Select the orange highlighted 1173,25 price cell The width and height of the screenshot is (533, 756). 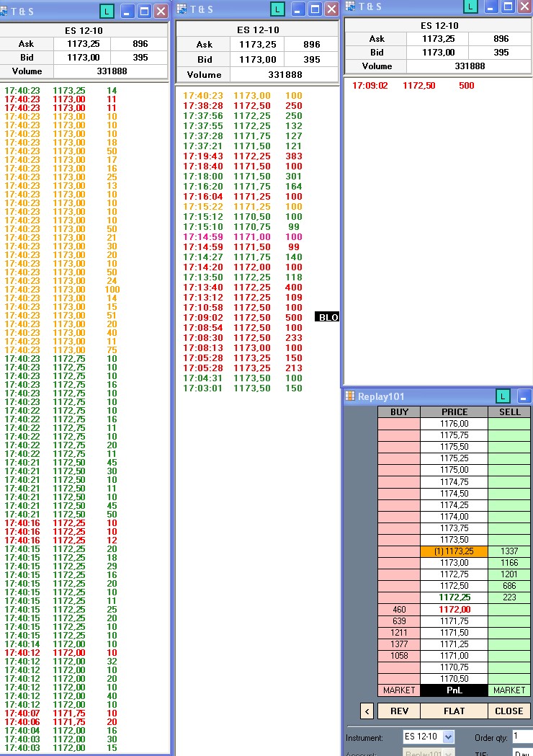(x=454, y=551)
